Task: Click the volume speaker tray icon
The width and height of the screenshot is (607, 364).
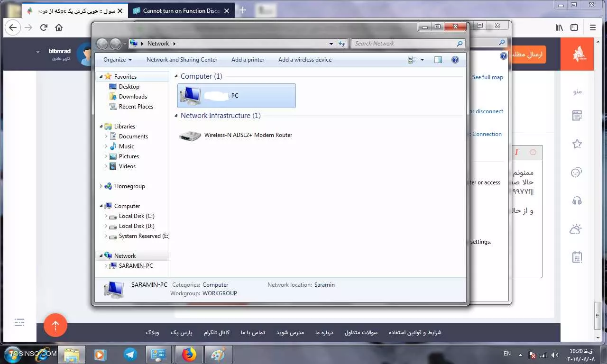Action: tap(555, 355)
